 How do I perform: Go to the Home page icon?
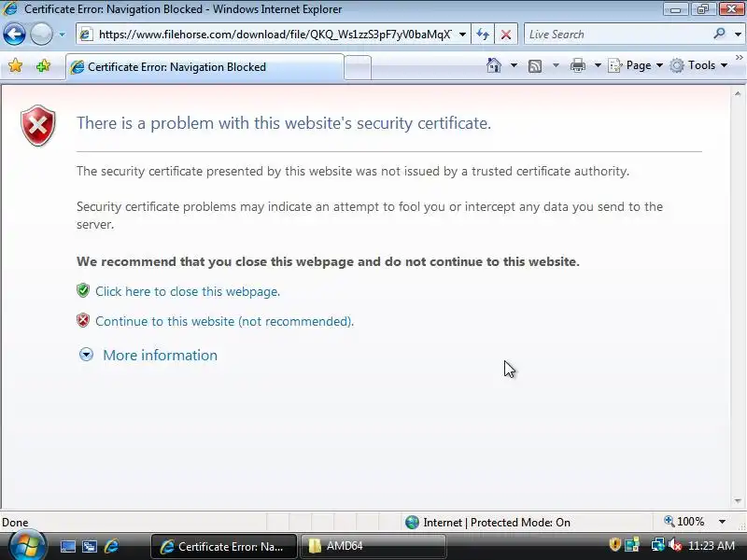494,65
